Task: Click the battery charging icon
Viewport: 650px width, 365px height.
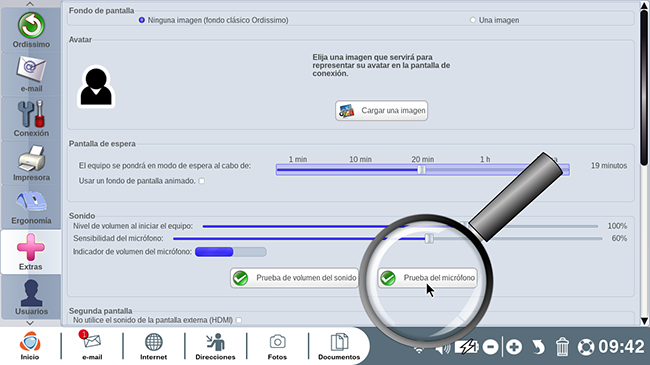Action: click(467, 347)
